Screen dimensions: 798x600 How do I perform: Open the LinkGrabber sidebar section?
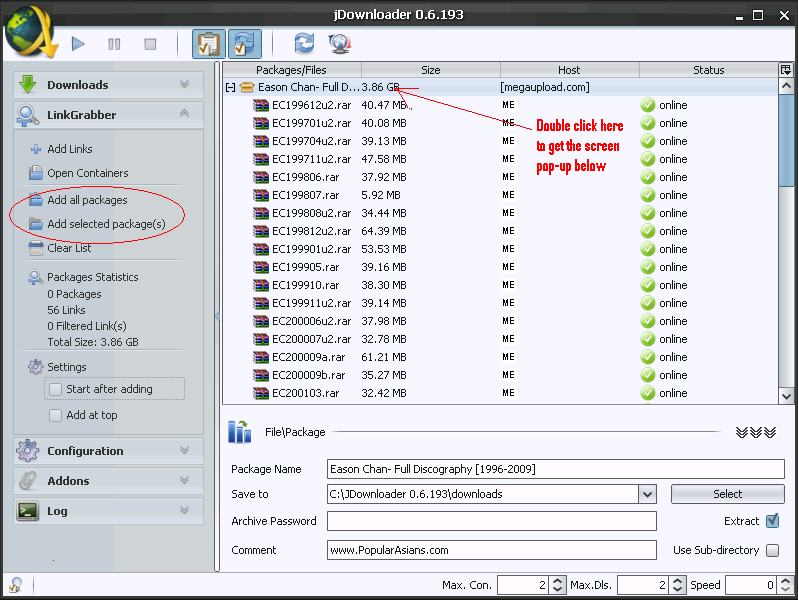coord(108,115)
